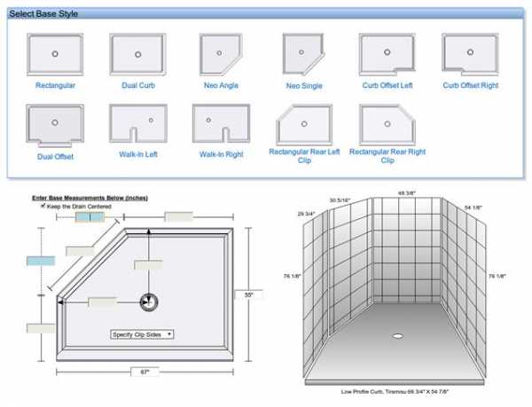This screenshot has height=407, width=532.
Task: Select the Walk-In Right base icon
Action: point(221,124)
